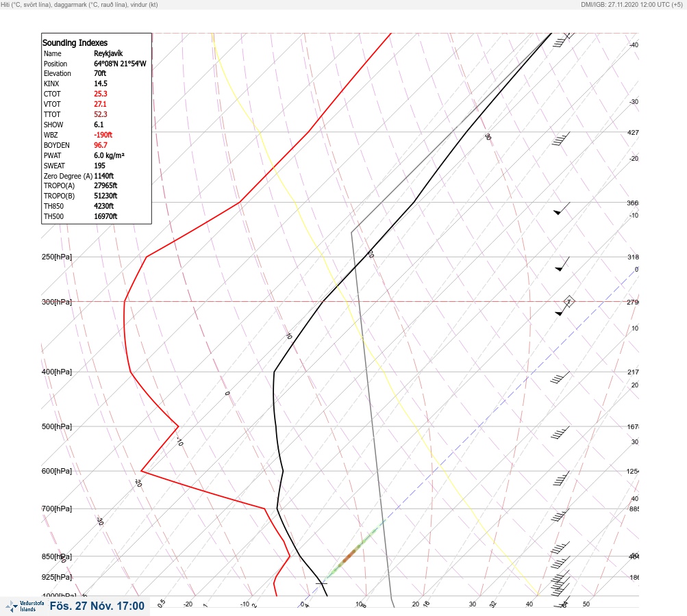Image resolution: width=687 pixels, height=616 pixels.
Task: Click the TH850 value 4230ft
Action: (104, 206)
